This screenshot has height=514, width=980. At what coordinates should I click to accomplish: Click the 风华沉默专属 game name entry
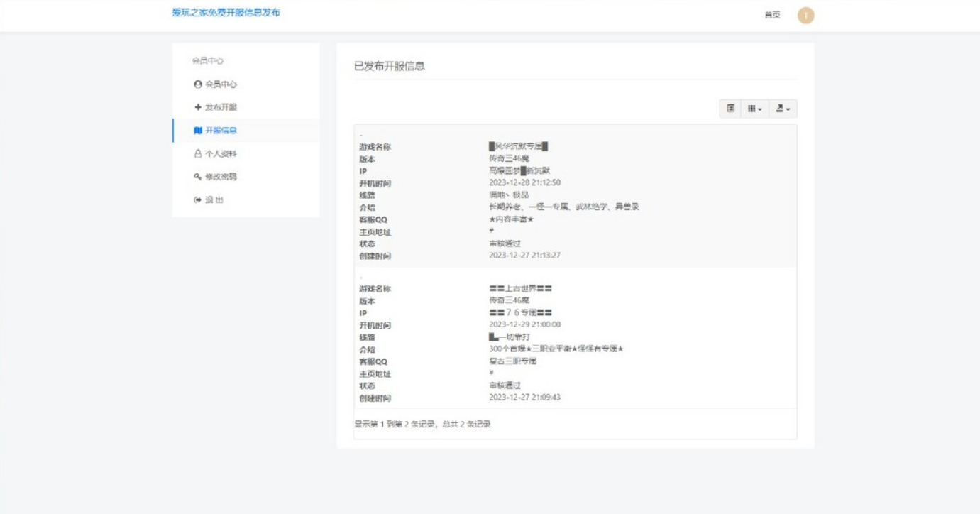(518, 147)
